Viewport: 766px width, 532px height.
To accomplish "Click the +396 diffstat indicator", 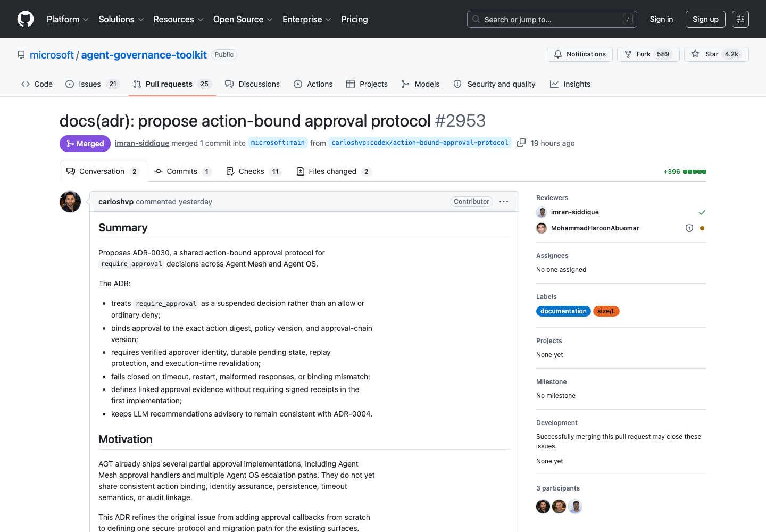I will coord(685,172).
